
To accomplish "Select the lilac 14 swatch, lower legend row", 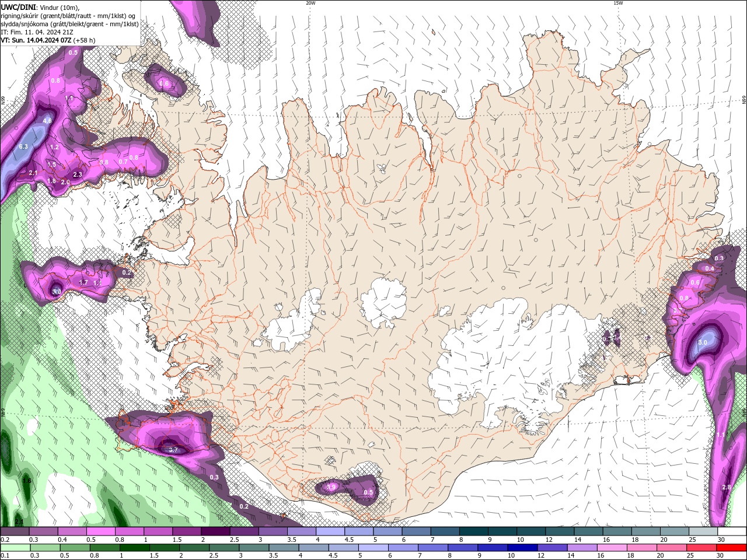I will 582,548.
